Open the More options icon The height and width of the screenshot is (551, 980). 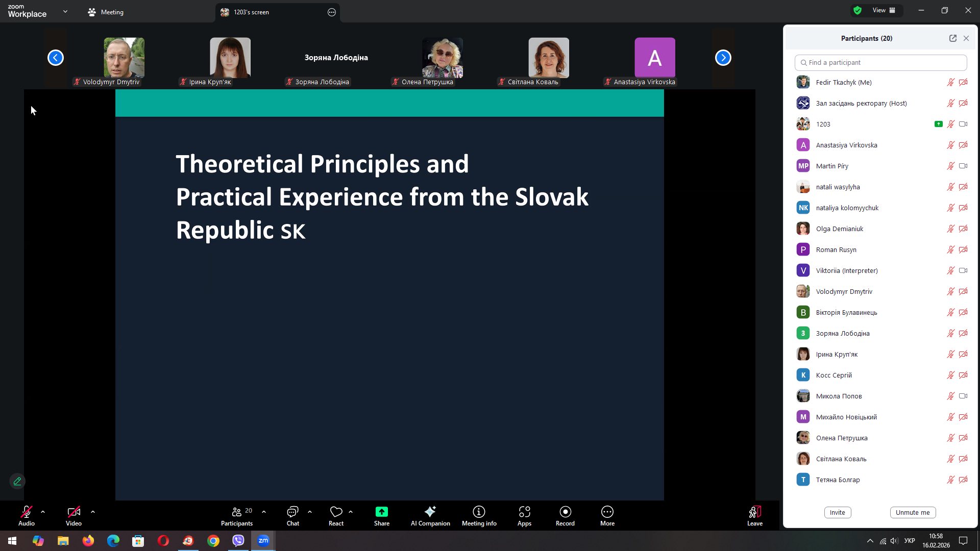click(x=607, y=515)
